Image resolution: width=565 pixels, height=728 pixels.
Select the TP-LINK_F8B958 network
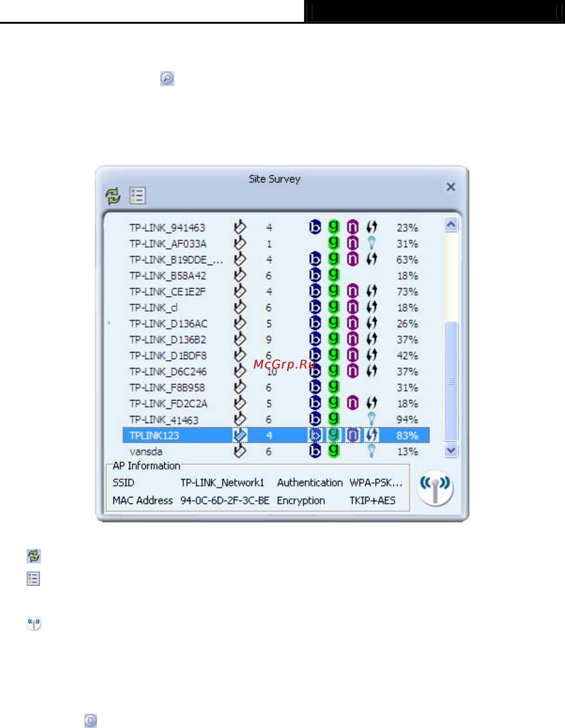pyautogui.click(x=276, y=388)
